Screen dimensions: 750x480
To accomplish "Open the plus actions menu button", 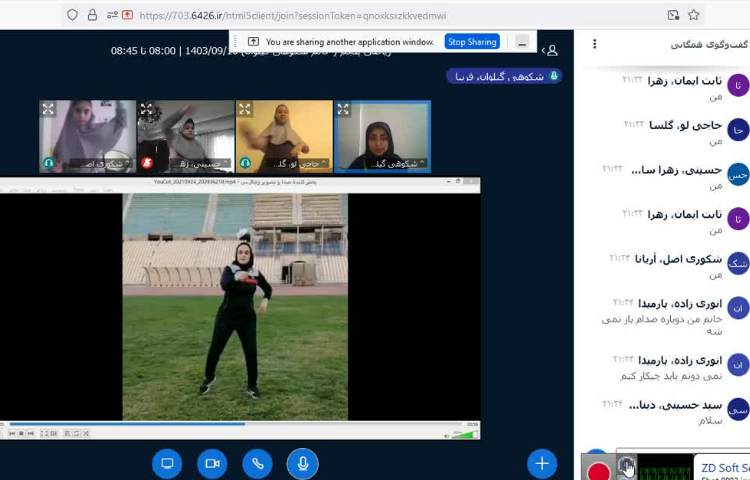I will [542, 463].
